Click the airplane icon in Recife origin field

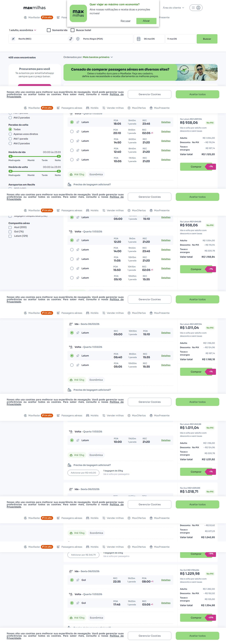pos(13,39)
